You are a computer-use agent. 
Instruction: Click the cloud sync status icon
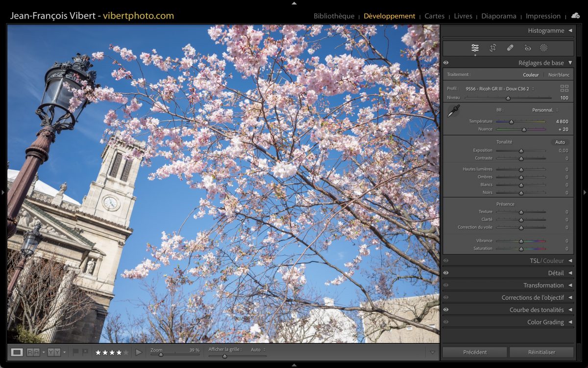[x=575, y=16]
